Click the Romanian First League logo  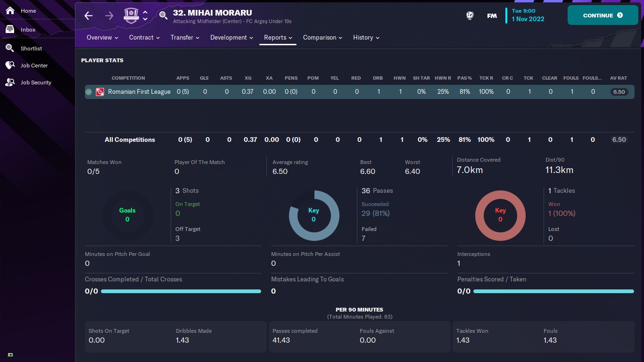tap(100, 92)
